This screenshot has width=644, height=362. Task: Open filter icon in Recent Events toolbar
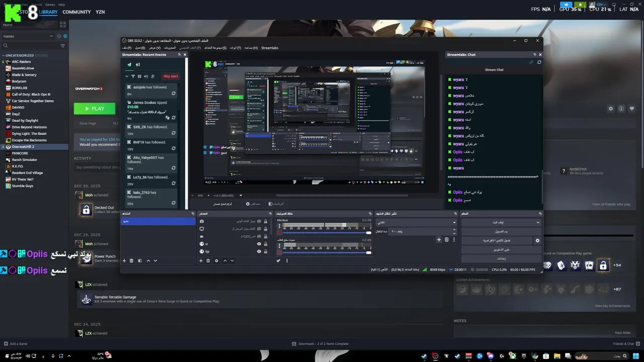[133, 76]
